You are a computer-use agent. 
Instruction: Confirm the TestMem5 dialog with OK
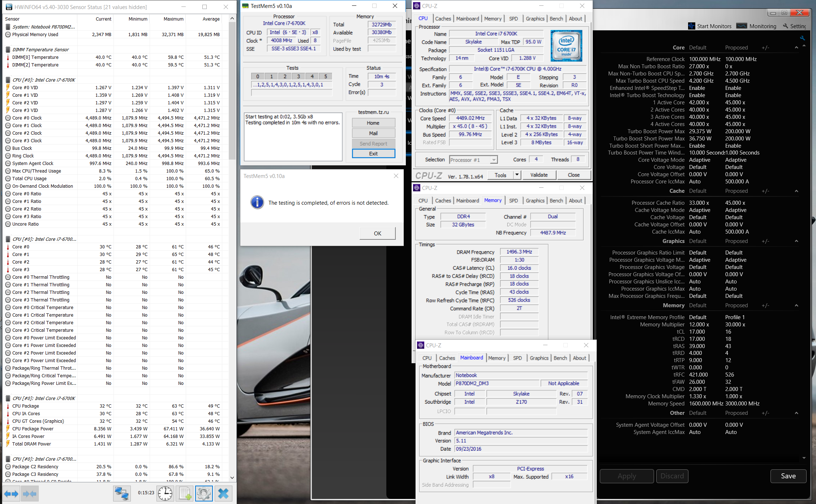(x=377, y=233)
